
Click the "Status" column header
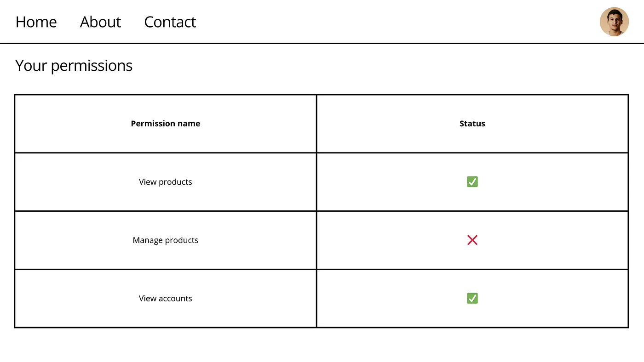pyautogui.click(x=472, y=124)
